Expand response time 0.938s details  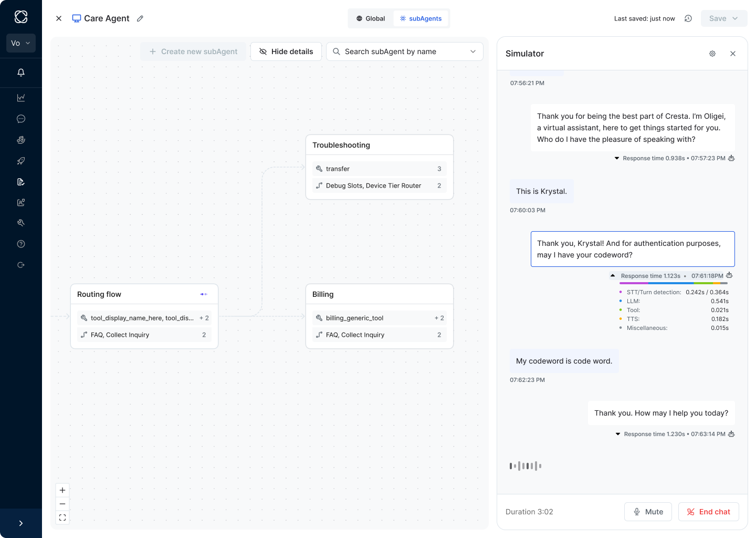coord(617,158)
